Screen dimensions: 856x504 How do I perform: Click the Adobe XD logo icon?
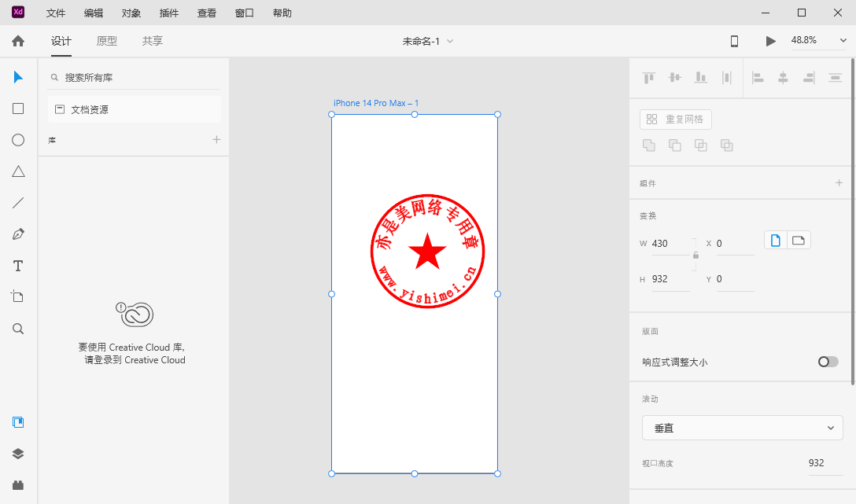pyautogui.click(x=18, y=12)
